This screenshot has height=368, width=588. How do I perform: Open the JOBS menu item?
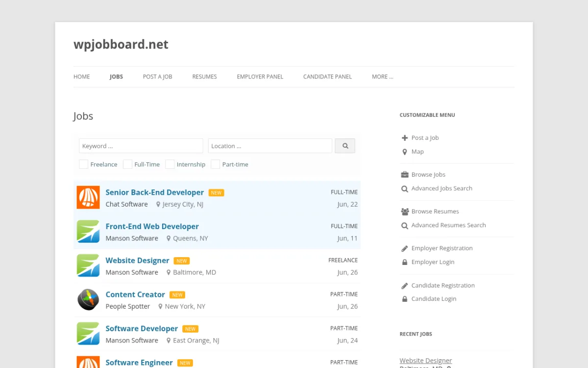tap(116, 77)
